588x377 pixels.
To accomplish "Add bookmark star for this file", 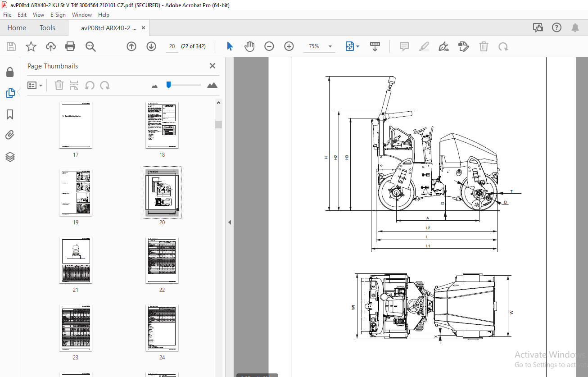I will click(x=31, y=46).
